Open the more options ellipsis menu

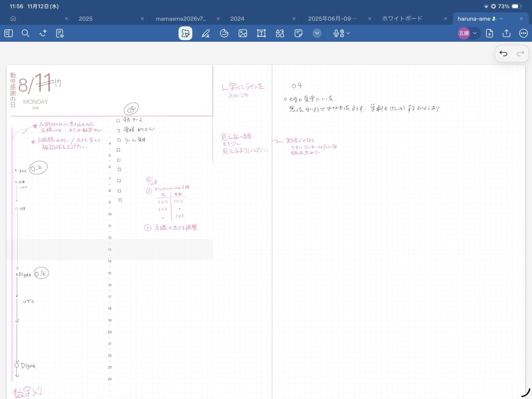(x=523, y=33)
